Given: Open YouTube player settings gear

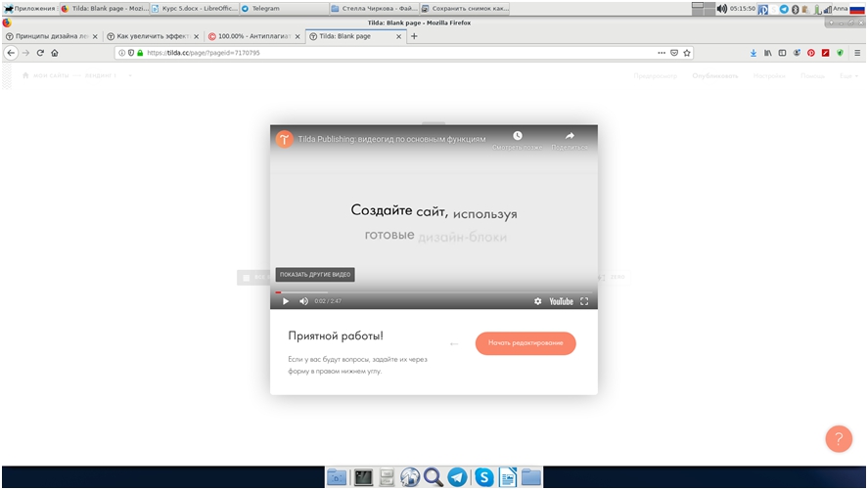Looking at the screenshot, I should pos(537,301).
